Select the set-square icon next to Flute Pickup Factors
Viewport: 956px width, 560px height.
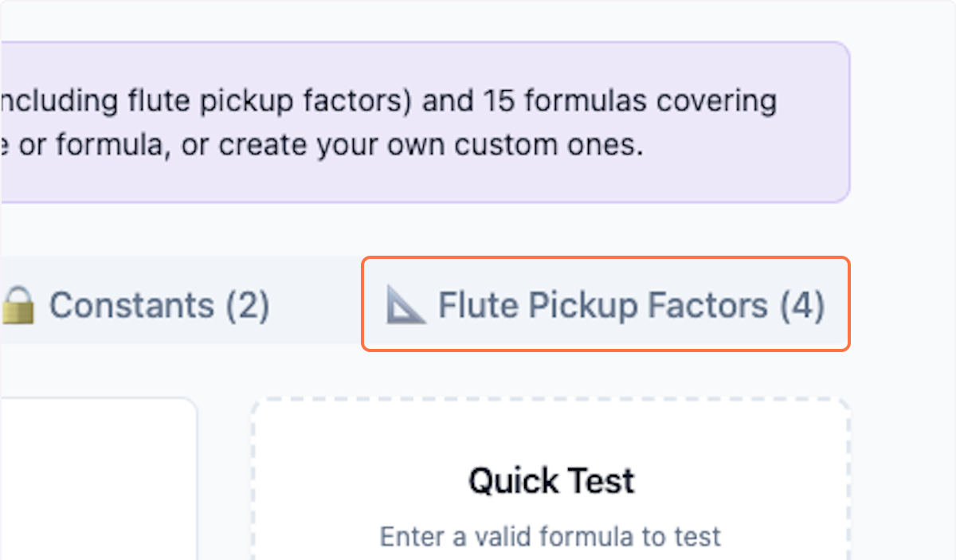coord(408,305)
